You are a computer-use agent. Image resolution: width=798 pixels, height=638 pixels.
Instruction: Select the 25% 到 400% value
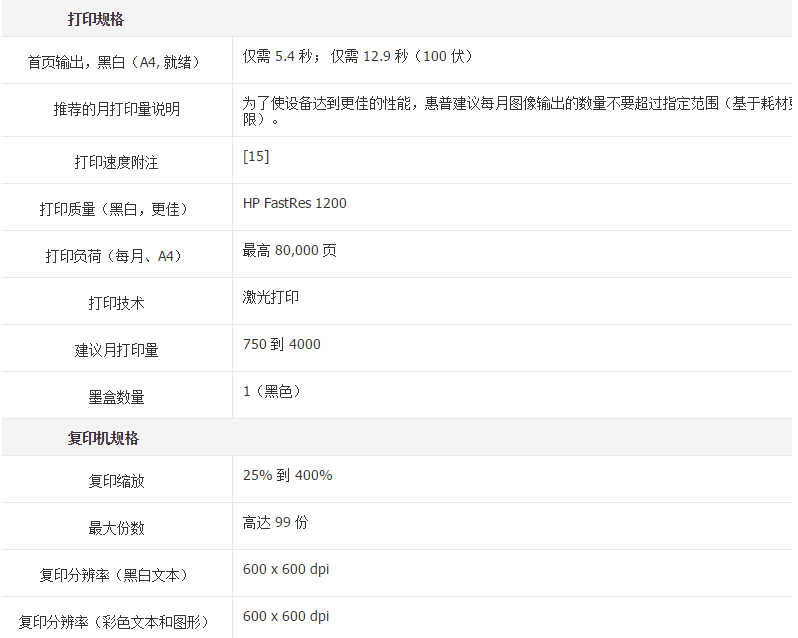[x=288, y=476]
